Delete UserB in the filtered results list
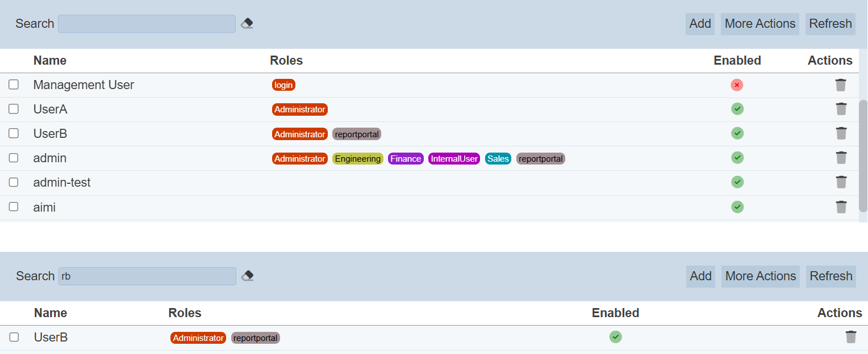Image resolution: width=868 pixels, height=354 pixels. pos(850,337)
